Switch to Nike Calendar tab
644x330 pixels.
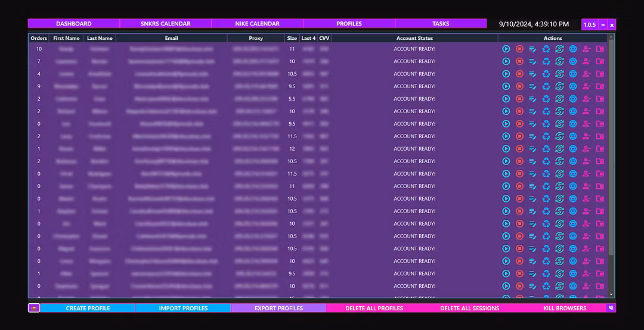point(258,23)
